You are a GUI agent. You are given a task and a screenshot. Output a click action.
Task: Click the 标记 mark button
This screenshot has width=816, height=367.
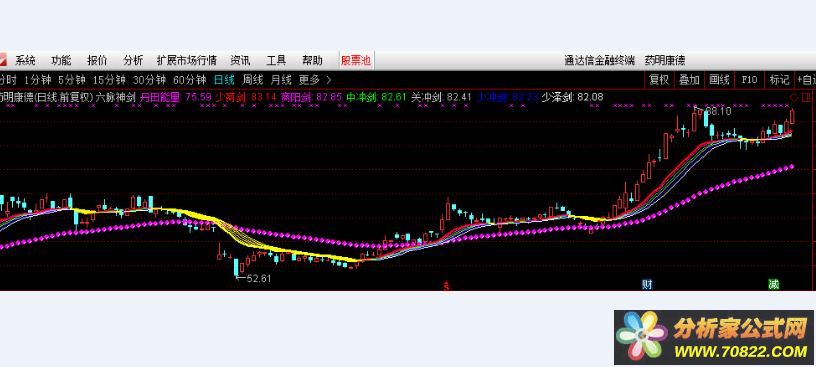(x=780, y=80)
